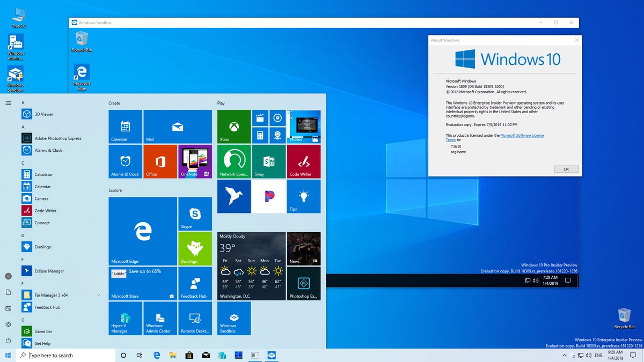The height and width of the screenshot is (362, 644).
Task: Open the red Code Writer tile
Action: click(x=304, y=161)
